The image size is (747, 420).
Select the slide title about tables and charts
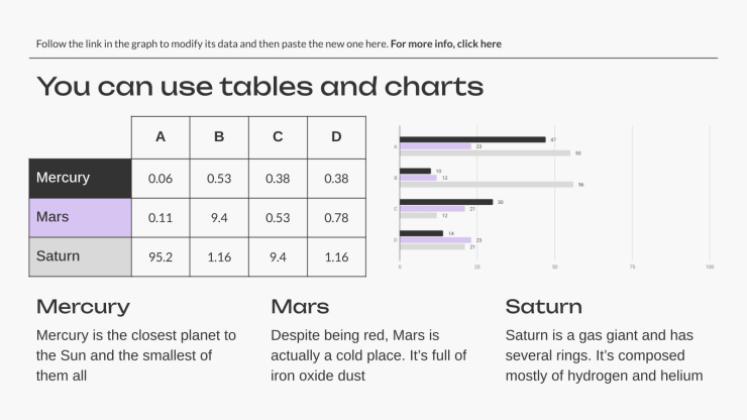pos(260,87)
